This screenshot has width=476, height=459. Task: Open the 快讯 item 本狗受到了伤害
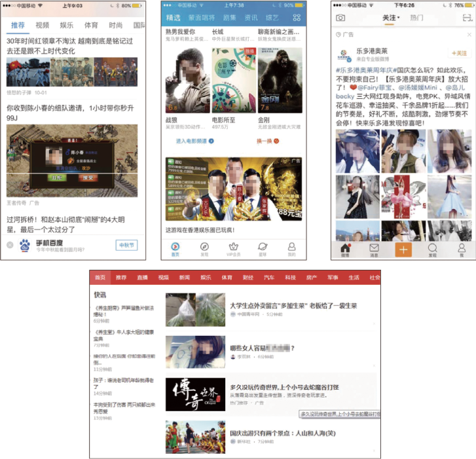coord(124,408)
